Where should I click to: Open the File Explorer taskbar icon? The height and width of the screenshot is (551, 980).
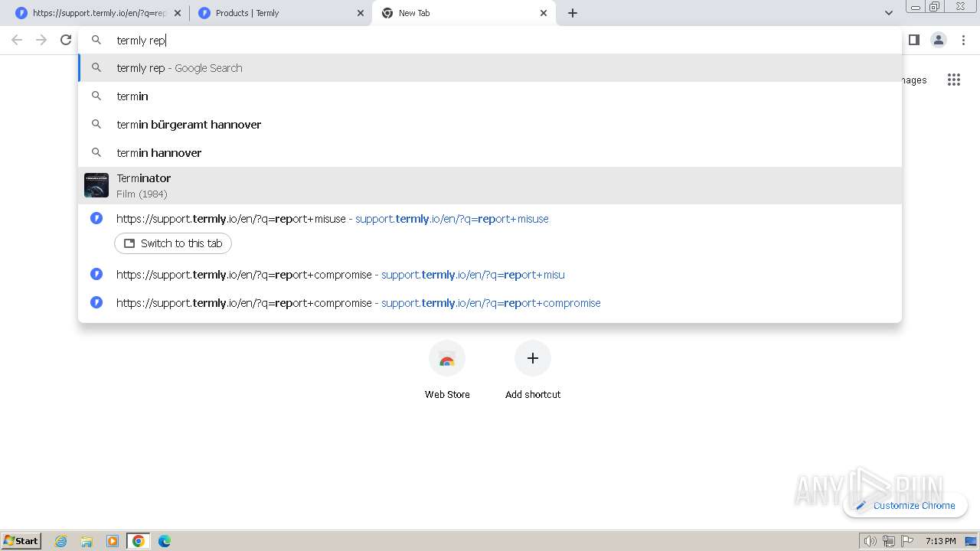[x=87, y=541]
